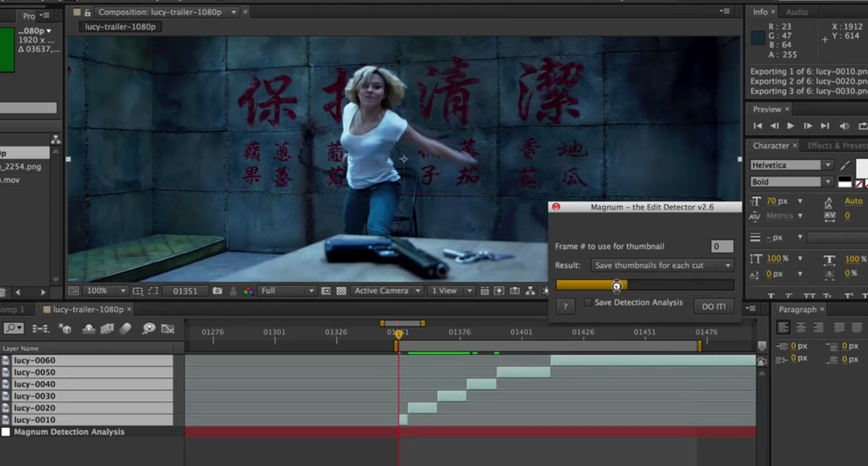This screenshot has width=868, height=466.
Task: Toggle the region of interest icon
Action: pyautogui.click(x=325, y=291)
